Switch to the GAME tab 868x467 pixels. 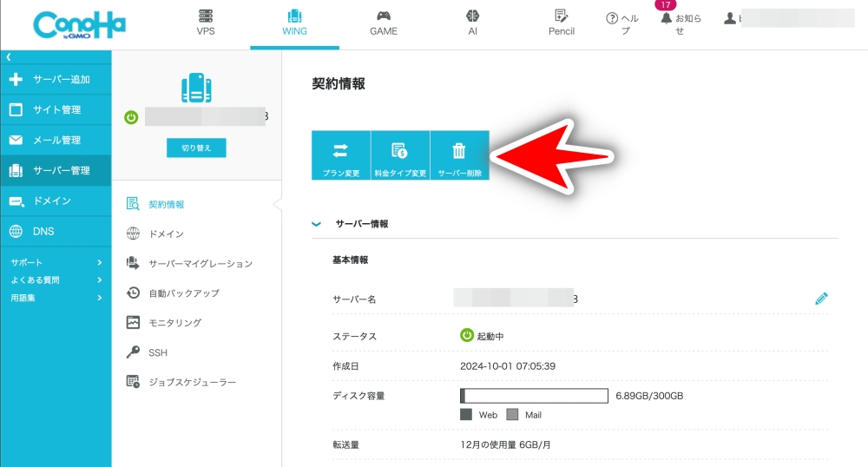[x=383, y=23]
